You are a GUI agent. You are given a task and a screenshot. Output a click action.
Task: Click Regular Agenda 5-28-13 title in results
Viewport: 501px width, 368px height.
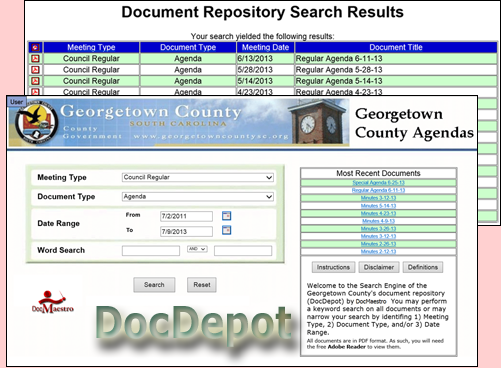339,70
